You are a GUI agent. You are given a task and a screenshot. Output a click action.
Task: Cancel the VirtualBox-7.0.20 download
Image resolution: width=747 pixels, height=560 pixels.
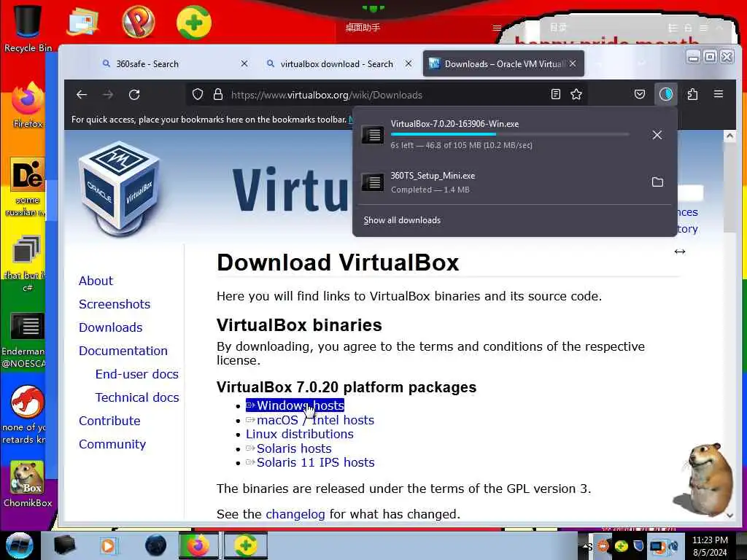pyautogui.click(x=657, y=135)
